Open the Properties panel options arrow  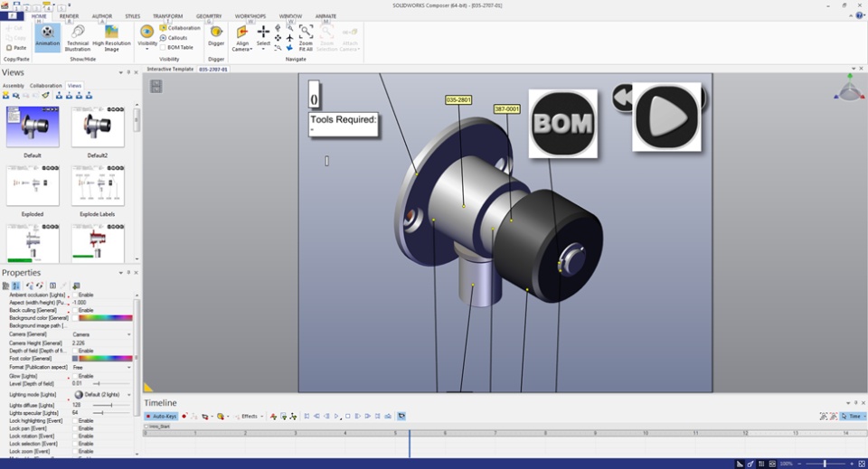tap(120, 273)
